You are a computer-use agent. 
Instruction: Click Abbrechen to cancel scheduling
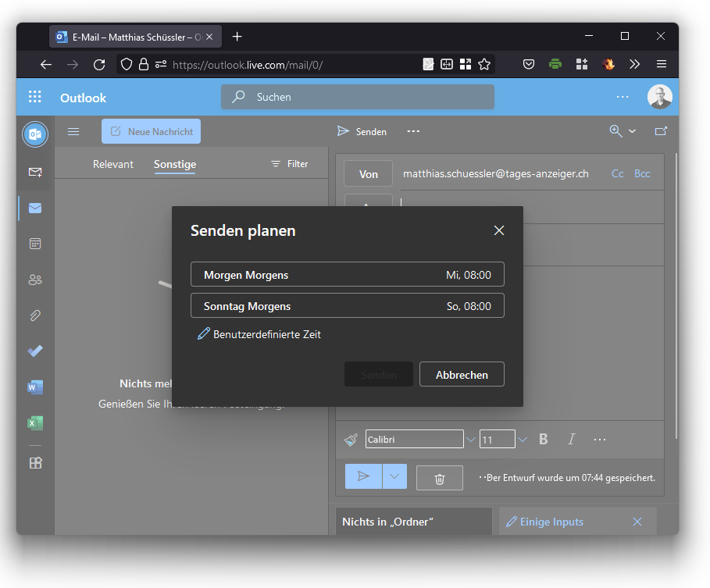(462, 375)
